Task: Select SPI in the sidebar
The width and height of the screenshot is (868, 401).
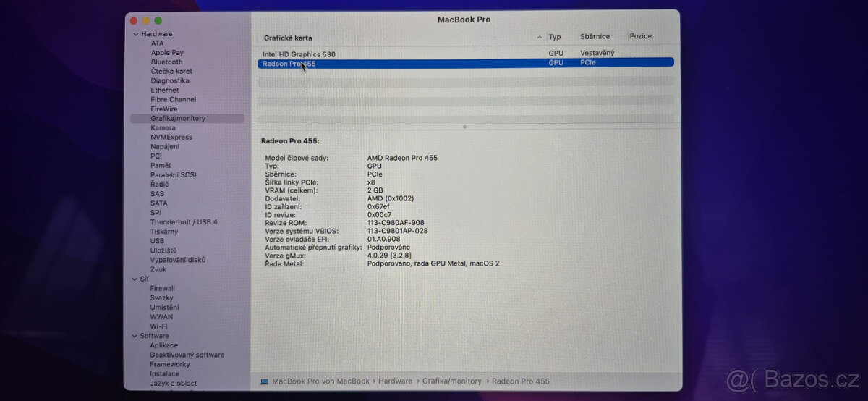Action: click(156, 213)
